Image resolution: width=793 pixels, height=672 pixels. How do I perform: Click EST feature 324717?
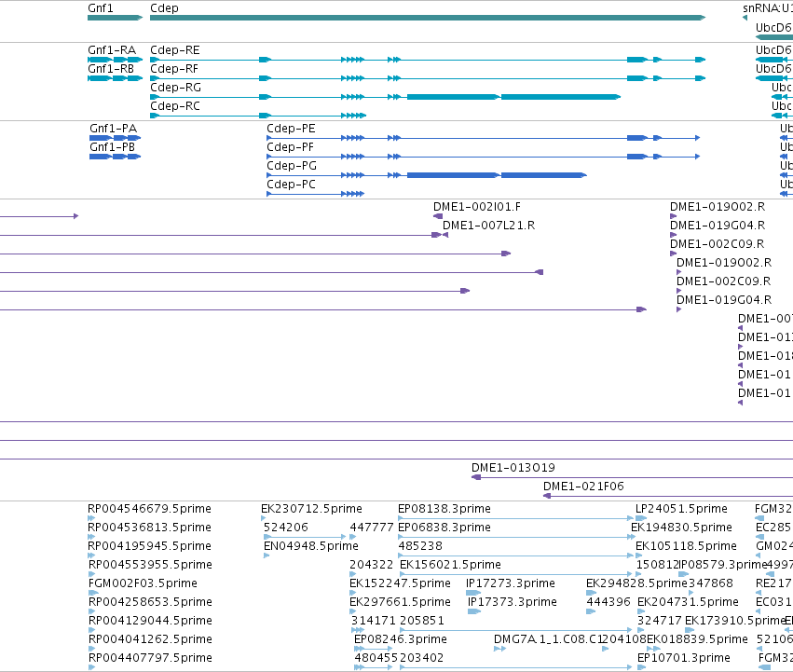click(x=659, y=621)
